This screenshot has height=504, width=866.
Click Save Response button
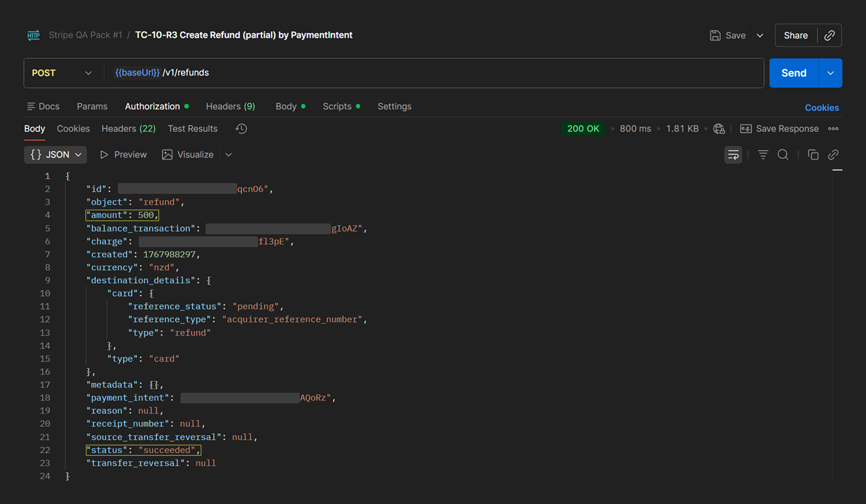coord(779,128)
